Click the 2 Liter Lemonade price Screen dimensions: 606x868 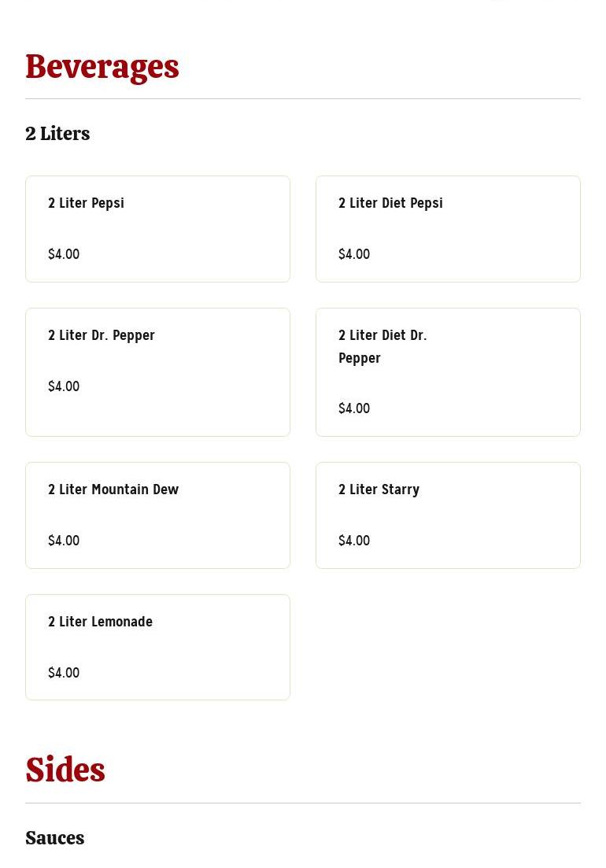coord(64,673)
